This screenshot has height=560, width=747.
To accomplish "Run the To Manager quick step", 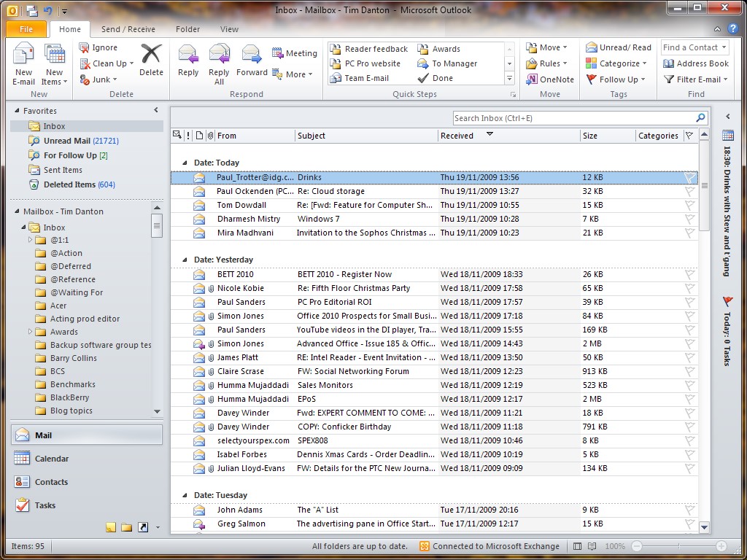I will (x=447, y=63).
